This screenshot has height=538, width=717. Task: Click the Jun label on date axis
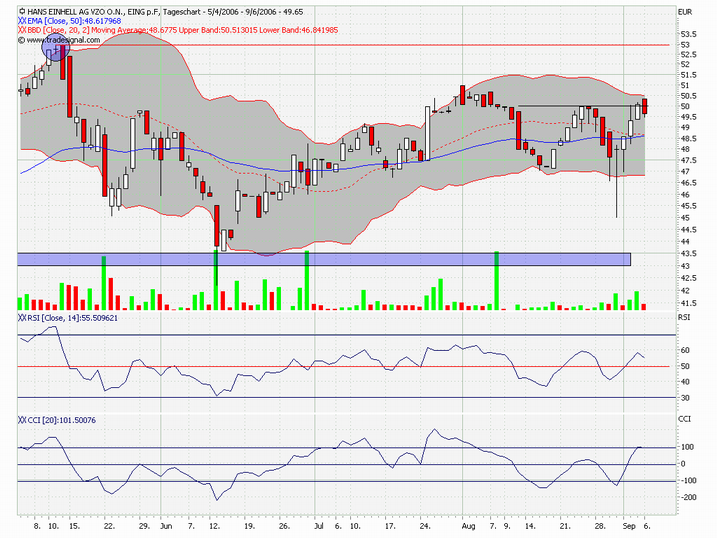click(x=165, y=524)
